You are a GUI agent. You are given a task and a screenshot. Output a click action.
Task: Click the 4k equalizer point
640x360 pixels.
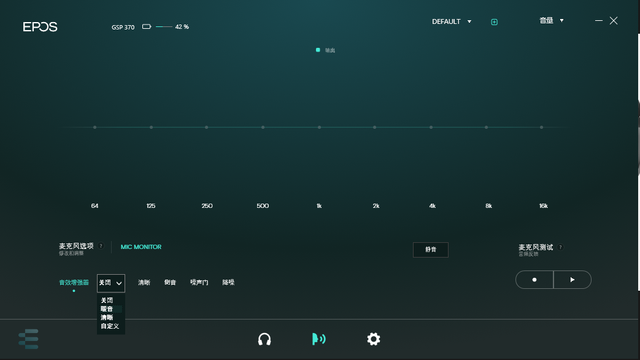pyautogui.click(x=431, y=127)
